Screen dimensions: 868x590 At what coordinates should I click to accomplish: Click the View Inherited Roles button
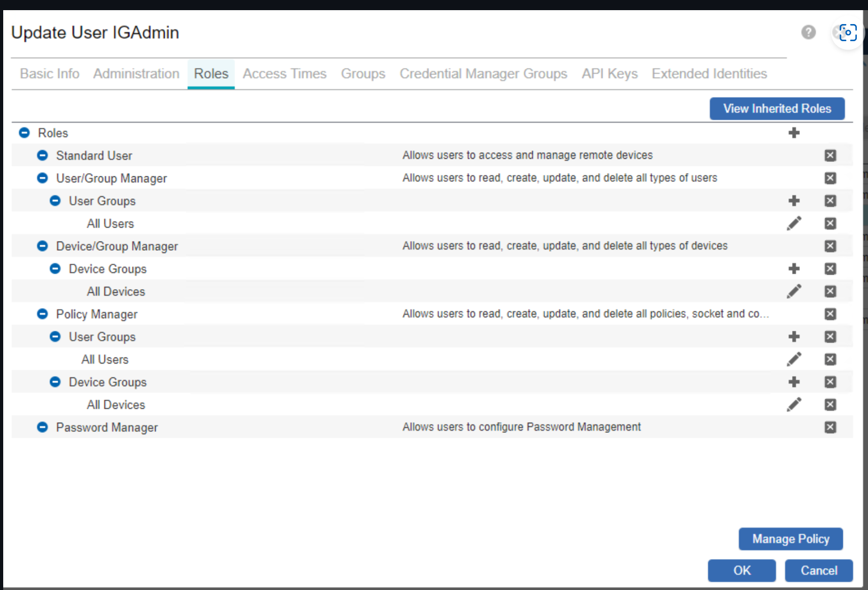coord(777,108)
